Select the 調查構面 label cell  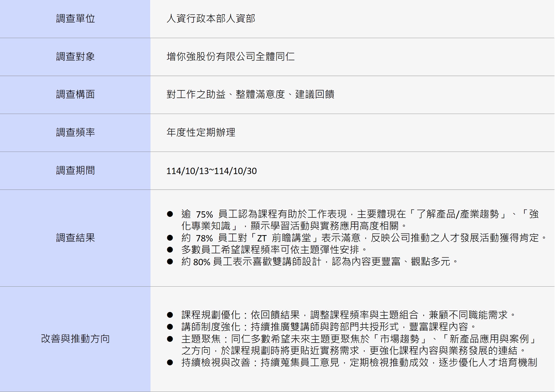point(75,94)
